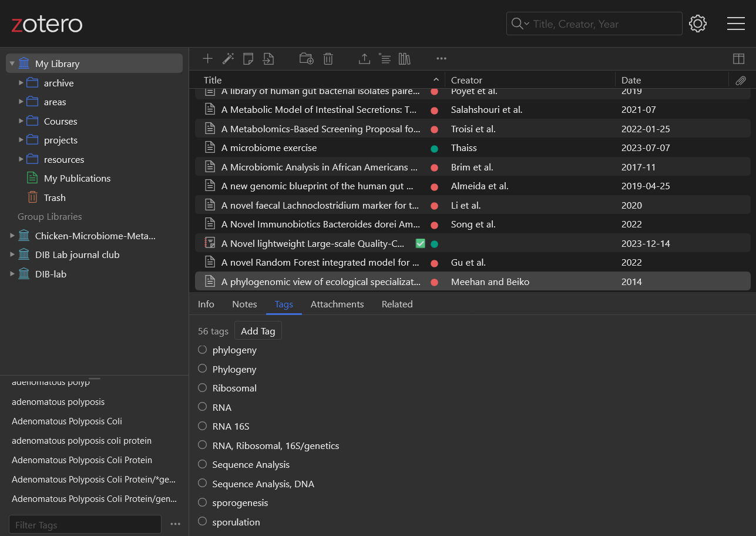The width and height of the screenshot is (756, 536).
Task: Open the search mode dropdown arrow
Action: click(526, 24)
